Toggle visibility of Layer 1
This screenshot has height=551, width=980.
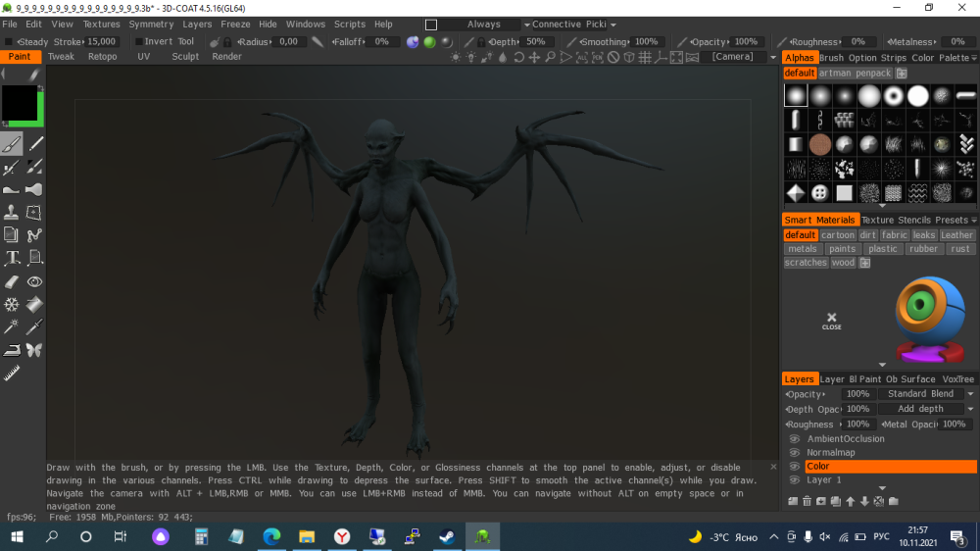point(795,479)
